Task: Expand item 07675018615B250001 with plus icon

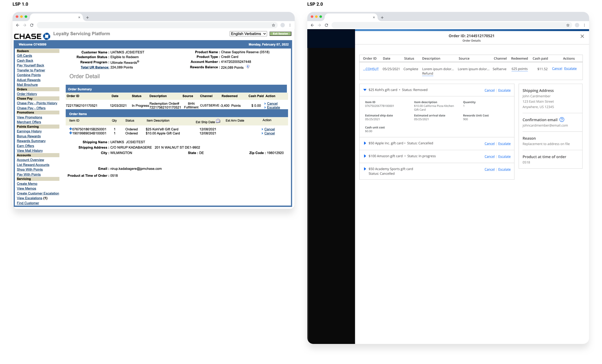Action: pos(71,129)
